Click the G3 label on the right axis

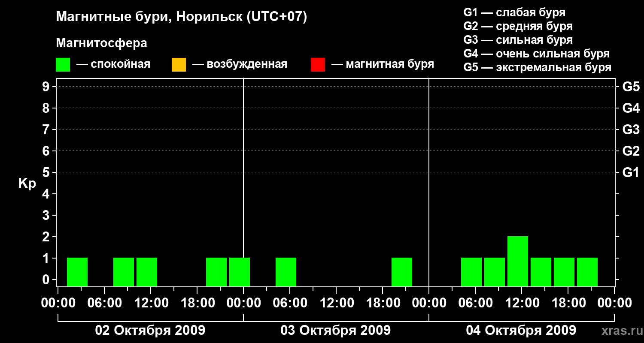[631, 129]
